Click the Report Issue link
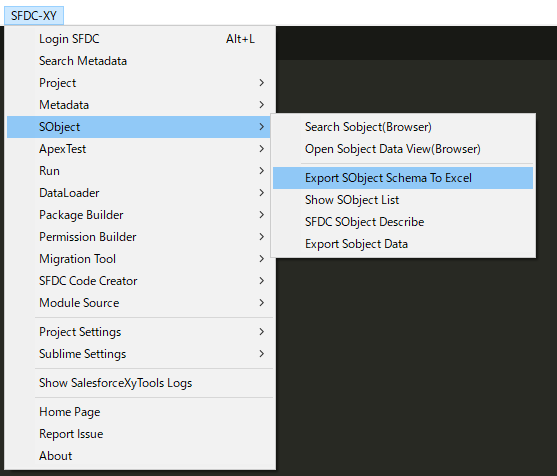Viewport: 557px width, 476px height. pos(140,434)
